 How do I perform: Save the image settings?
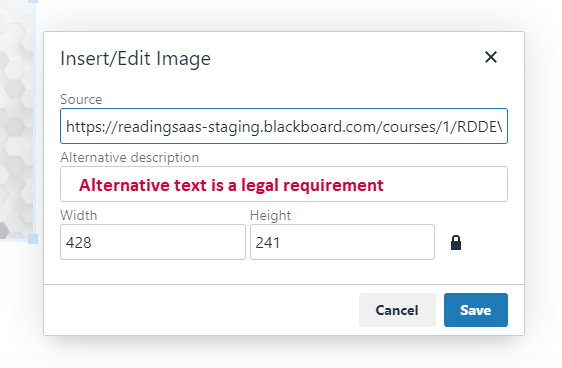(x=476, y=310)
